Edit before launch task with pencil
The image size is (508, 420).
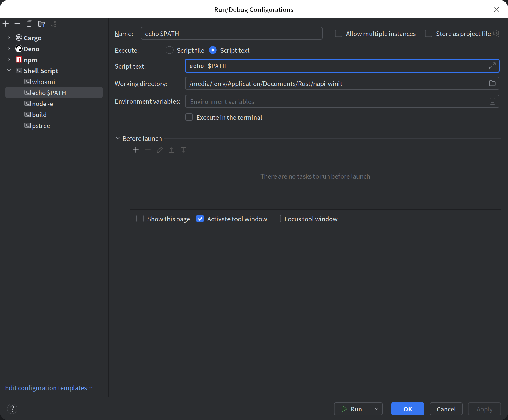[x=160, y=150]
